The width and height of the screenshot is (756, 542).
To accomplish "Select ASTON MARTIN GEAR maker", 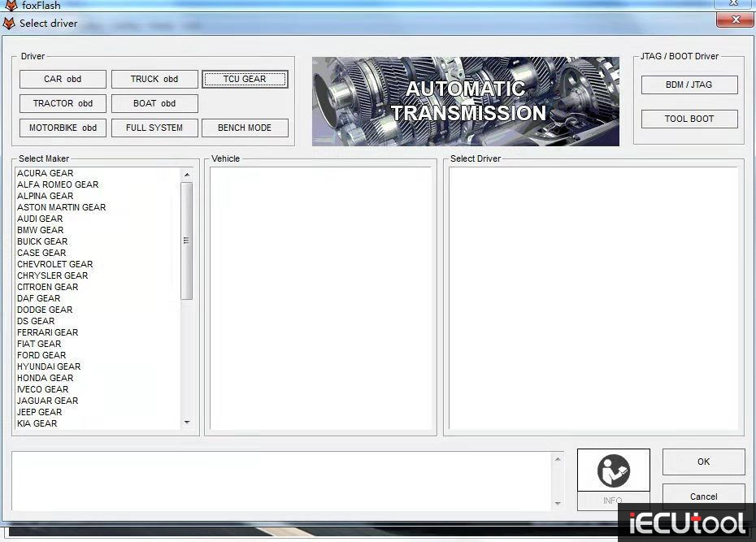I will coord(61,208).
